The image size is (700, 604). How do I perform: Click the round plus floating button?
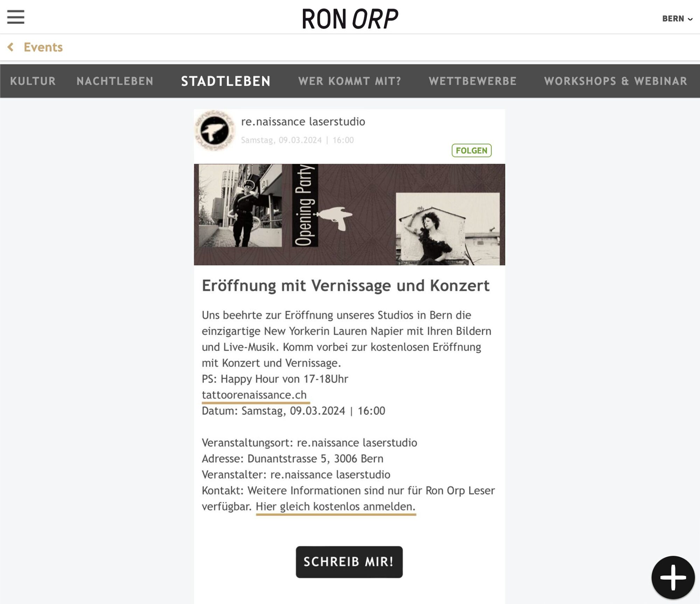673,577
